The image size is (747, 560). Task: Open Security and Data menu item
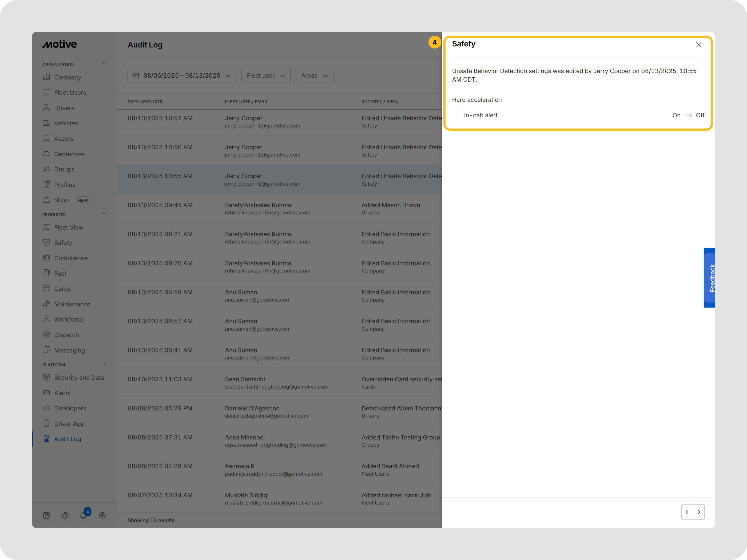[79, 378]
